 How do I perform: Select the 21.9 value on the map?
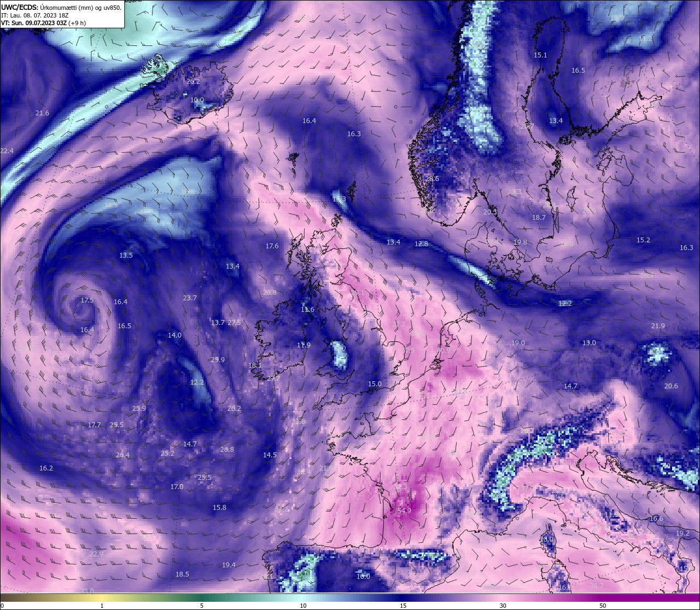(658, 326)
